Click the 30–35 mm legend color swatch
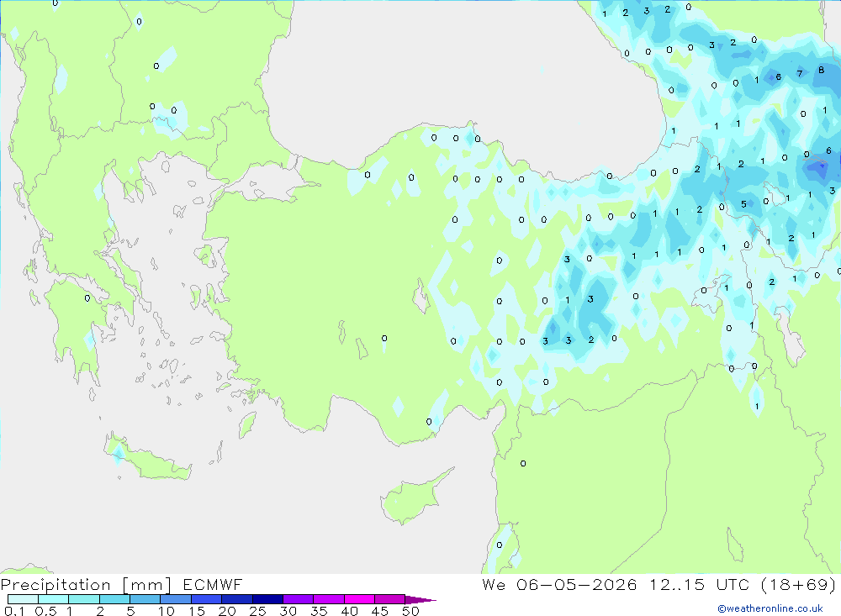 coord(299,599)
